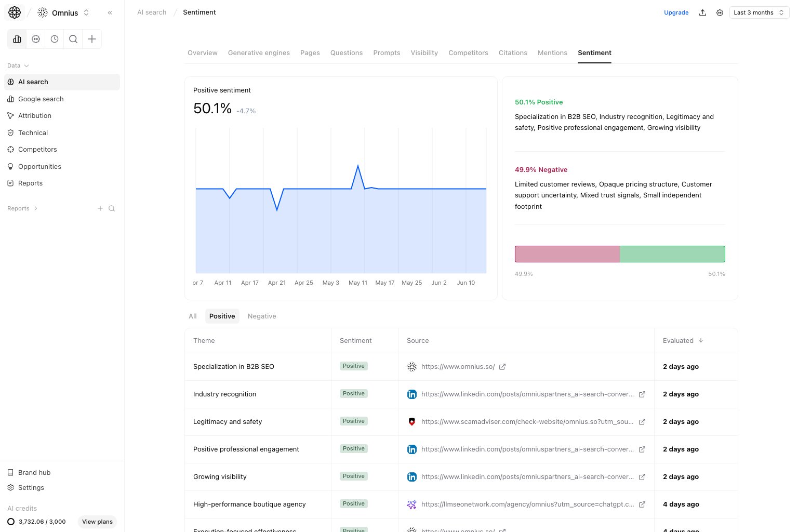The width and height of the screenshot is (798, 532).
Task: Open external link icon for Positive professional engagement
Action: [642, 449]
